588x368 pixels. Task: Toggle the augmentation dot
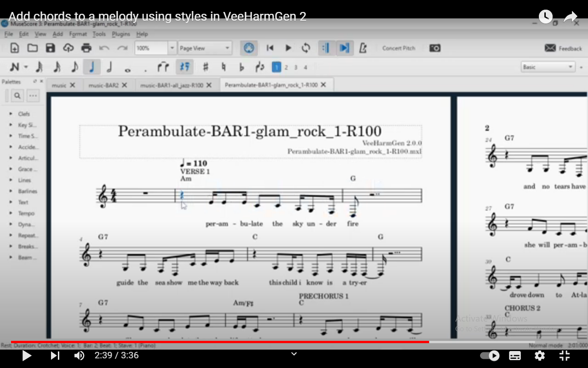click(x=145, y=70)
